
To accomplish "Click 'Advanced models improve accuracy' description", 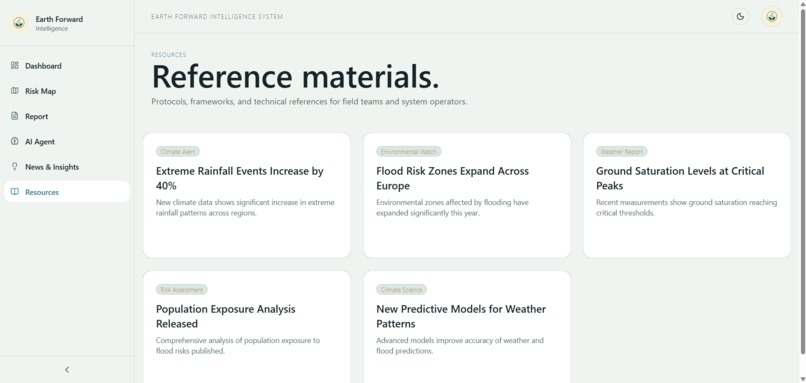I will click(460, 345).
